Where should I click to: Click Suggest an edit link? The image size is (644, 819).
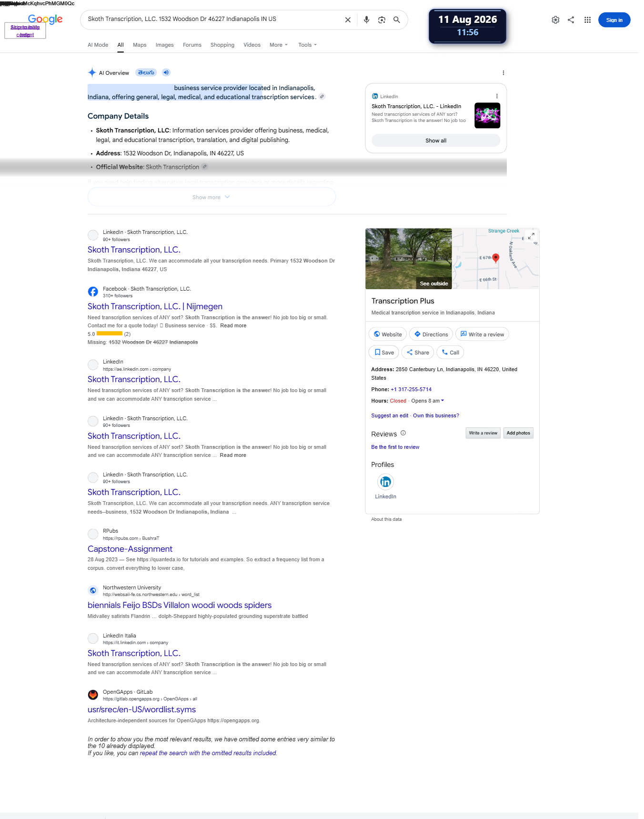pyautogui.click(x=390, y=415)
